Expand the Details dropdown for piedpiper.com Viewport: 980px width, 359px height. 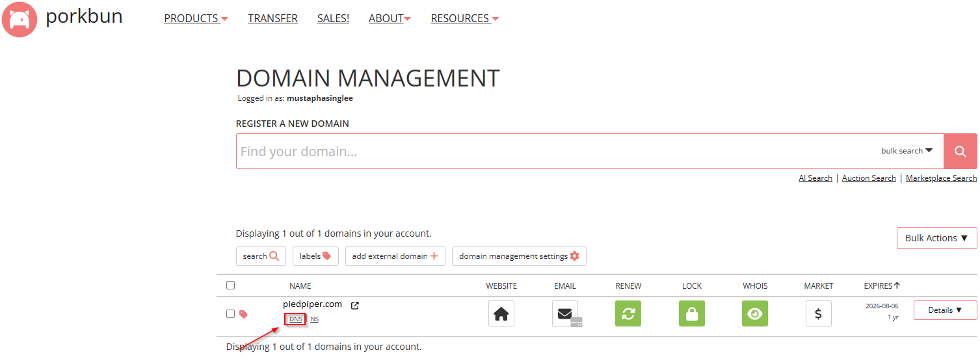pyautogui.click(x=945, y=310)
